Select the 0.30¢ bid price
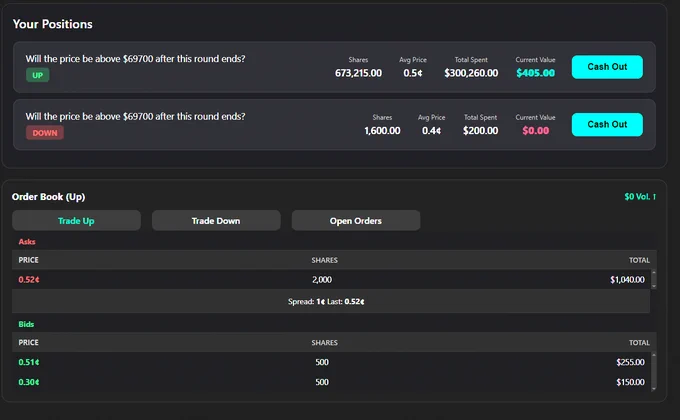This screenshot has height=420, width=680. pyautogui.click(x=29, y=382)
